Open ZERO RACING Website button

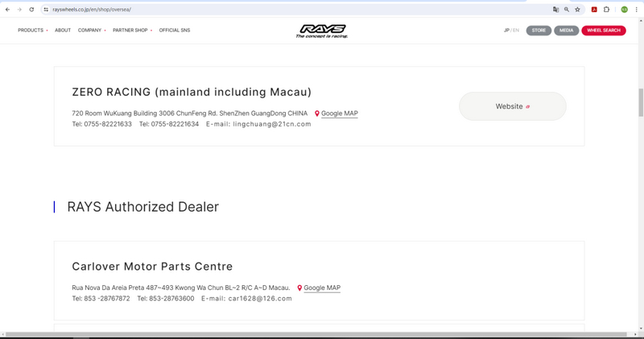click(512, 106)
